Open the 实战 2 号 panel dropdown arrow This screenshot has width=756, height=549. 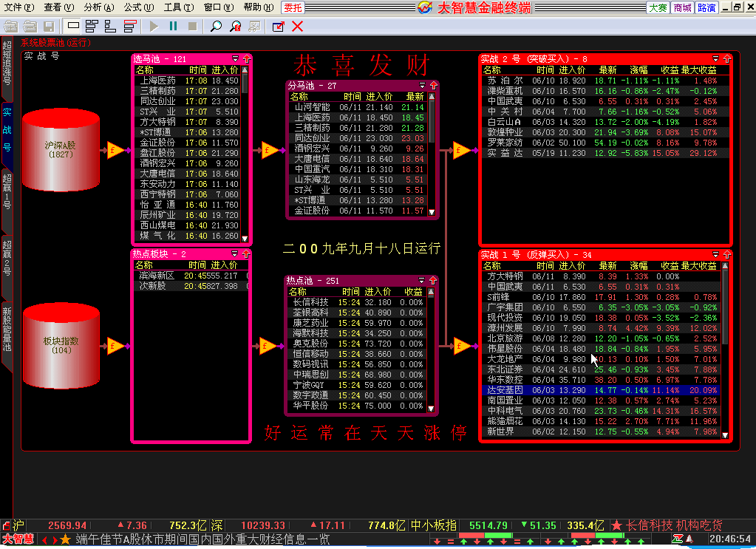(x=715, y=59)
